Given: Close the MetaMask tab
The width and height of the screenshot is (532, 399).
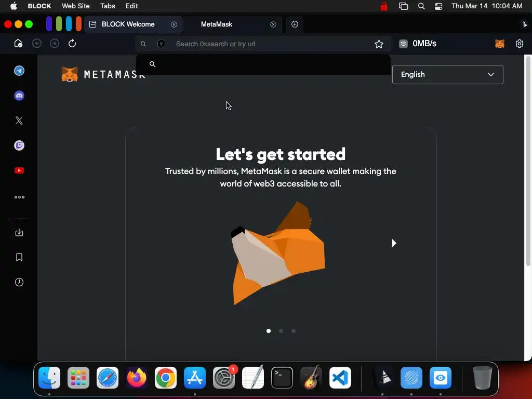Looking at the screenshot, I should click(273, 24).
